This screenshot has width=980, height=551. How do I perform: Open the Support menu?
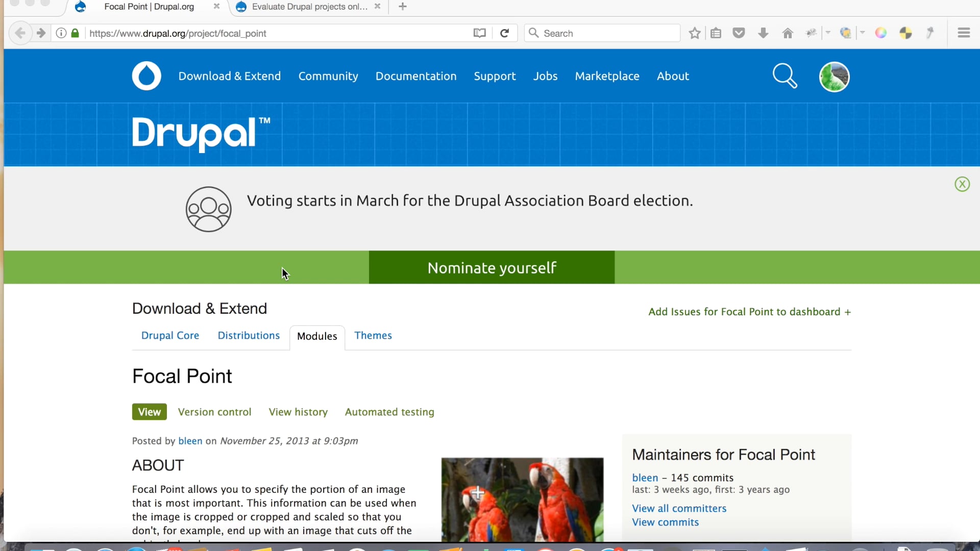coord(495,76)
